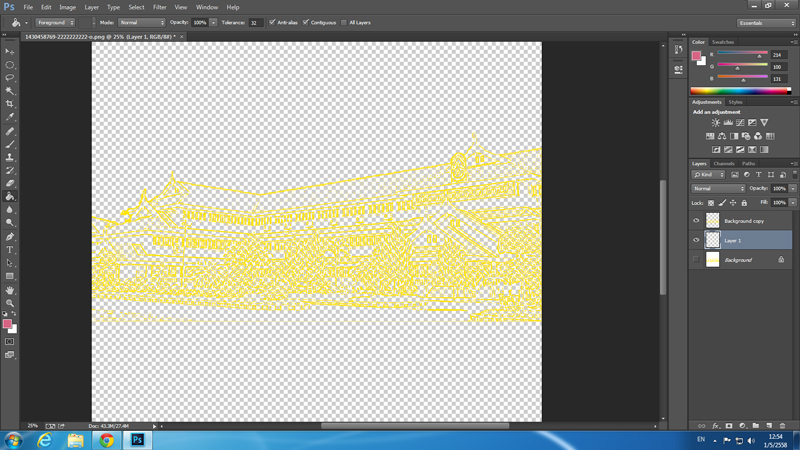Switch to the Channels tab
Image resolution: width=800 pixels, height=450 pixels.
point(723,164)
